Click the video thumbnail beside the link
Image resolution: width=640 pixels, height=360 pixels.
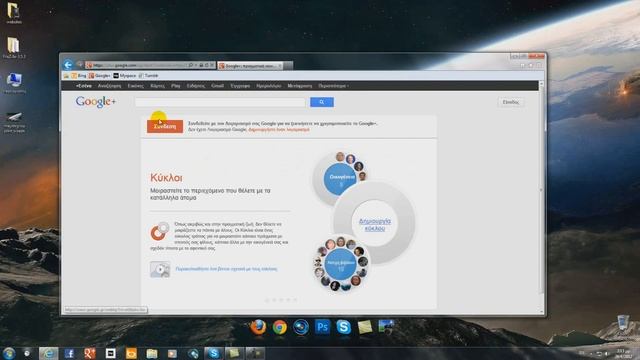[x=160, y=269]
